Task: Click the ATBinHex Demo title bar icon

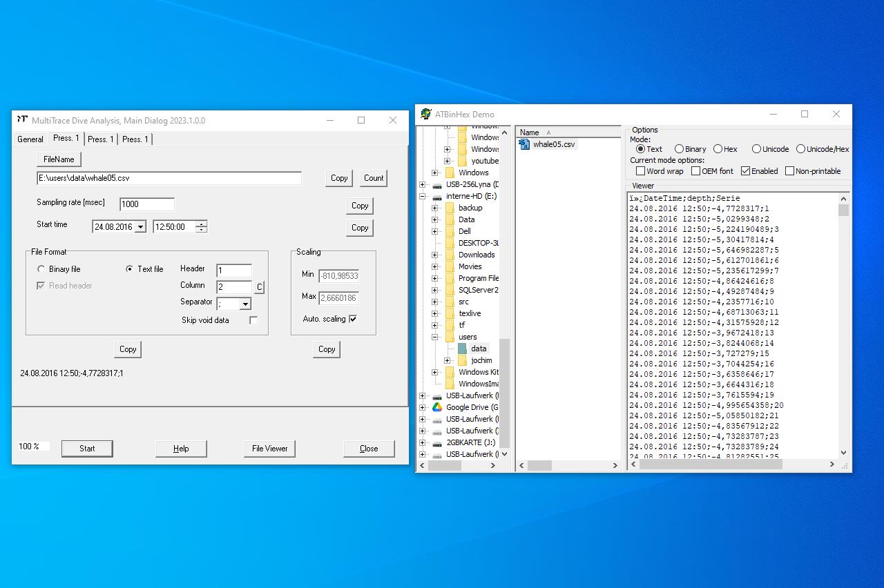Action: 426,115
